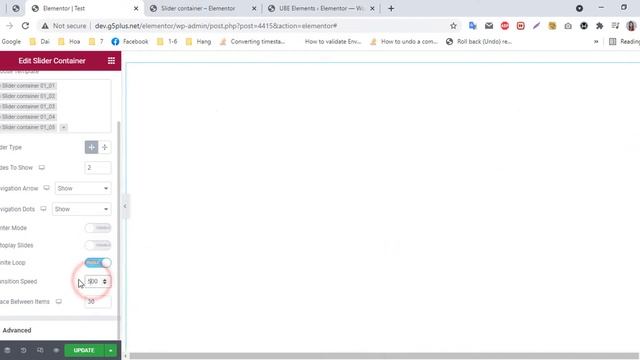The height and width of the screenshot is (360, 640).
Task: Open the Chrome profile avatar
Action: pos(631,26)
